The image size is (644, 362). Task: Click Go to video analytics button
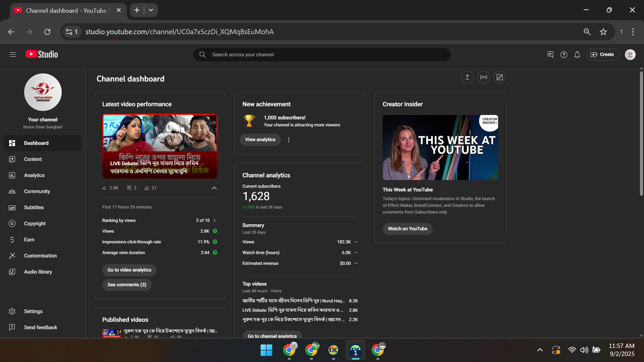[x=129, y=270]
